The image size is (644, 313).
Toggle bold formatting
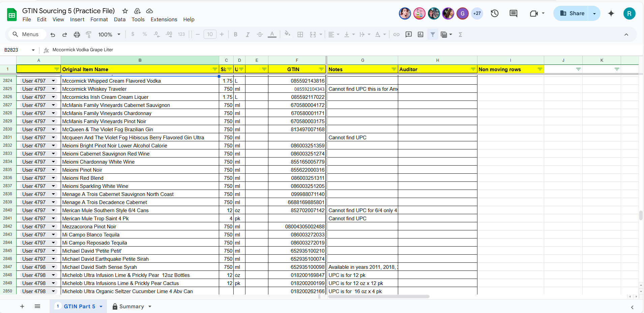[236, 34]
